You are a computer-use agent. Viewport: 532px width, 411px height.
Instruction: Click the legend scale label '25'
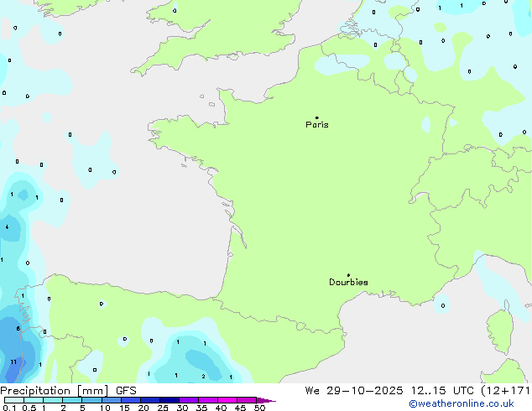(x=163, y=408)
